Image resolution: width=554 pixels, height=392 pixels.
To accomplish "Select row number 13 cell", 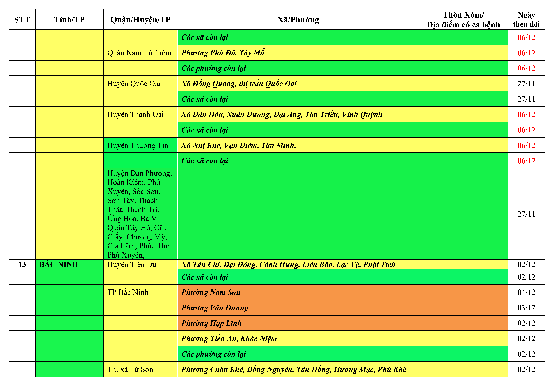I will 22,264.
